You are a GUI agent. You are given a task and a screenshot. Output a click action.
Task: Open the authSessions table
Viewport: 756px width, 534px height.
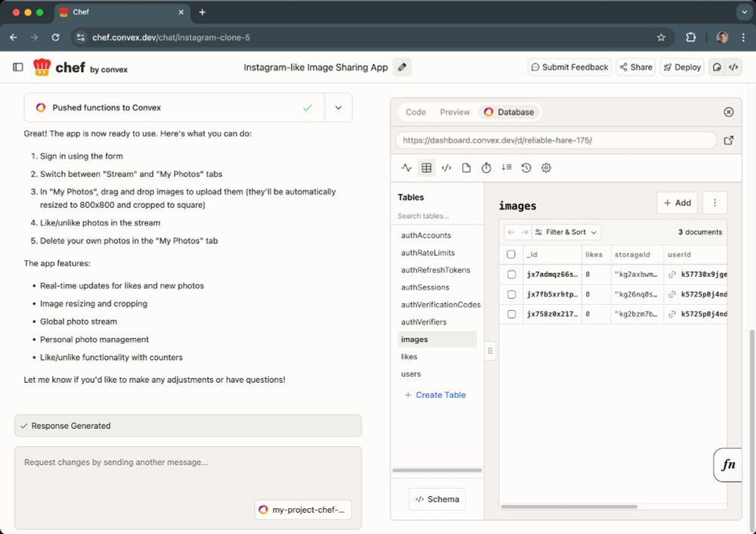[x=425, y=287]
